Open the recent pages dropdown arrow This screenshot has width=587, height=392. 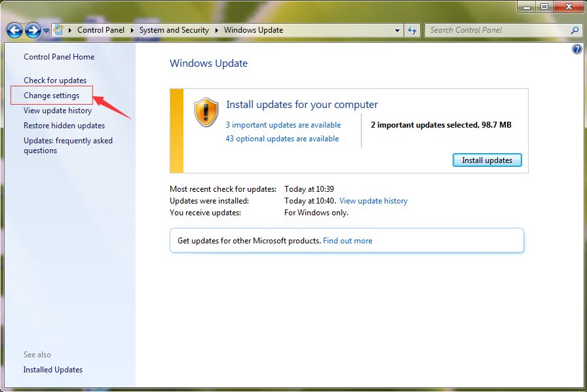[x=46, y=31]
